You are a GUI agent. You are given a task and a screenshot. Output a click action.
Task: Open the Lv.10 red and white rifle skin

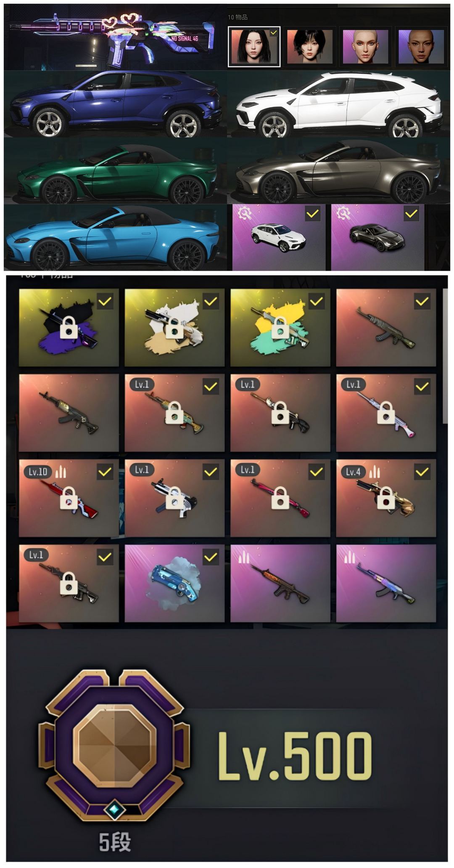[69, 498]
